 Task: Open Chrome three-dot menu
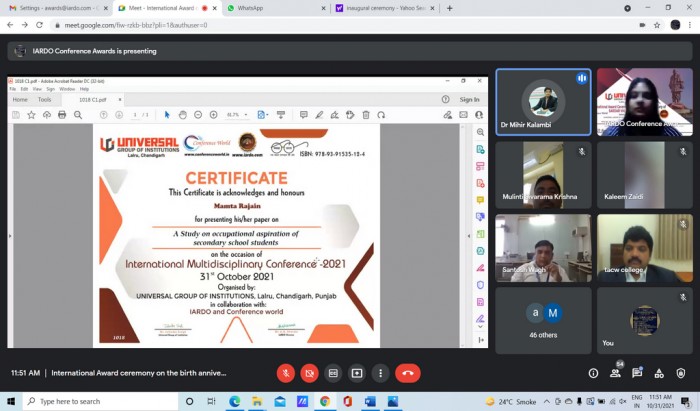click(x=690, y=25)
